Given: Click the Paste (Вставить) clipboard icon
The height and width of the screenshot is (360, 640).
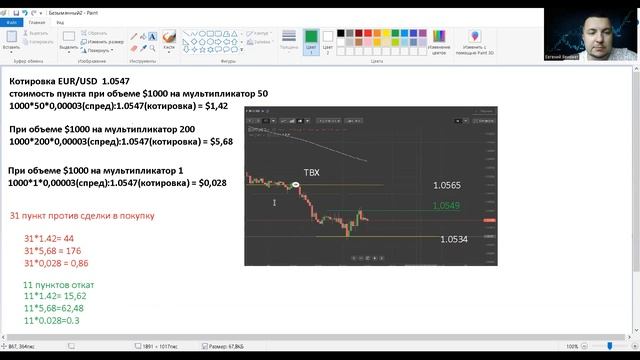Looking at the screenshot, I should tap(11, 37).
